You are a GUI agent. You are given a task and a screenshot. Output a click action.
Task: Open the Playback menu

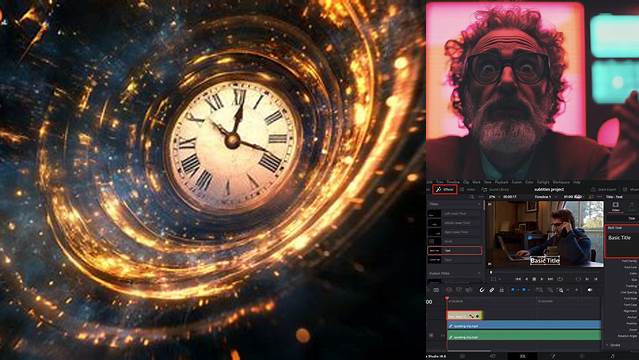click(501, 182)
